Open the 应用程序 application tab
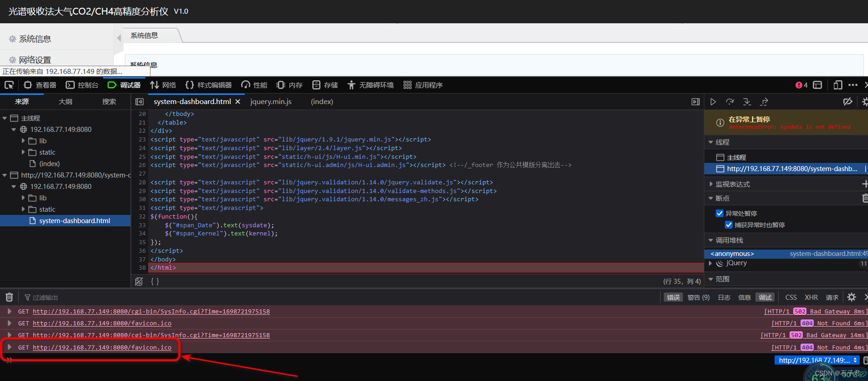 [x=423, y=85]
